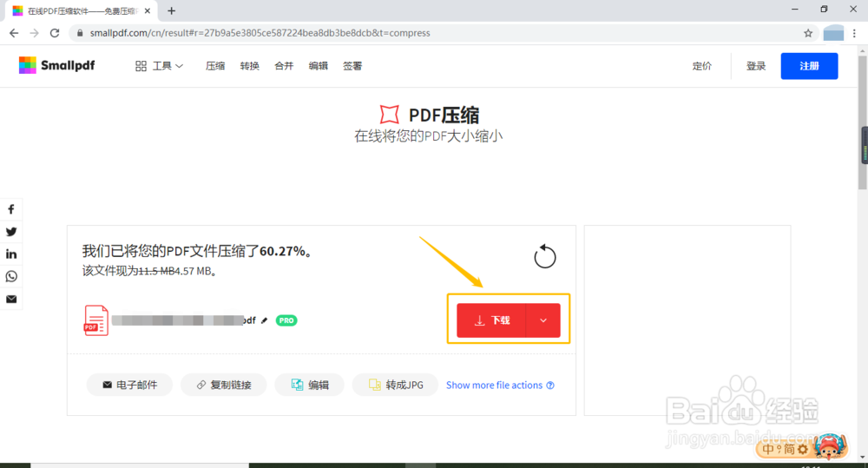
Task: Click the '4.57 MB' file size text
Action: pyautogui.click(x=193, y=272)
